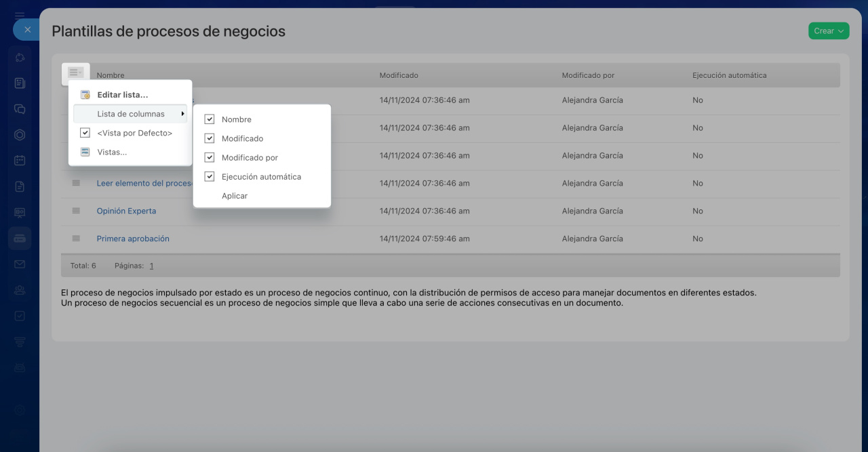
Task: Open the calendar icon in left sidebar
Action: (20, 161)
